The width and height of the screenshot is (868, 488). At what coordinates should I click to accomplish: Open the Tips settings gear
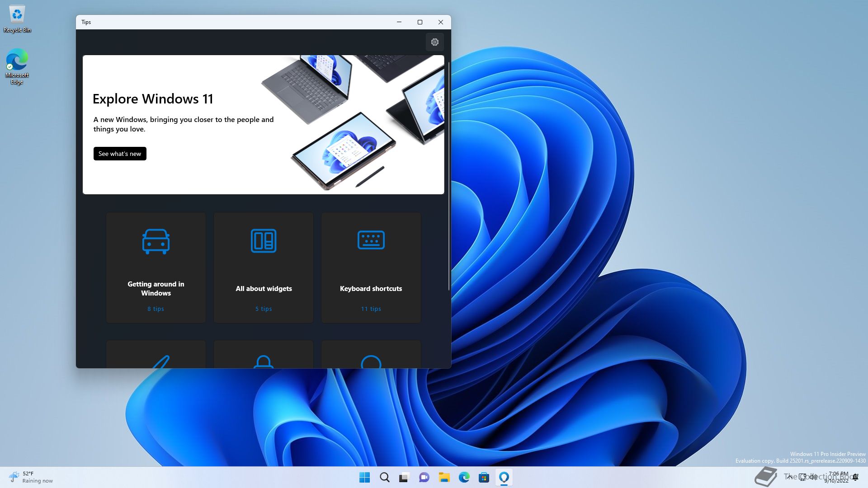pos(434,42)
